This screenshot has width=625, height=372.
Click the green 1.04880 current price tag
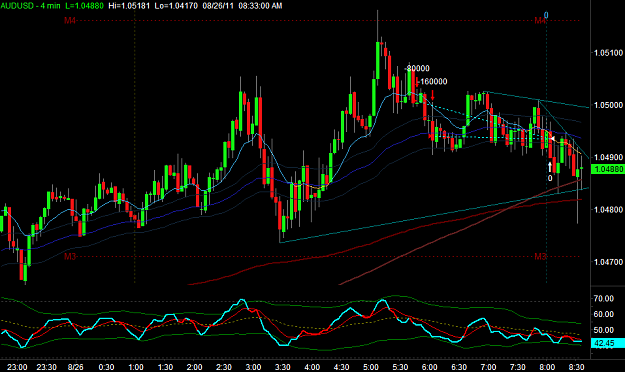[608, 169]
